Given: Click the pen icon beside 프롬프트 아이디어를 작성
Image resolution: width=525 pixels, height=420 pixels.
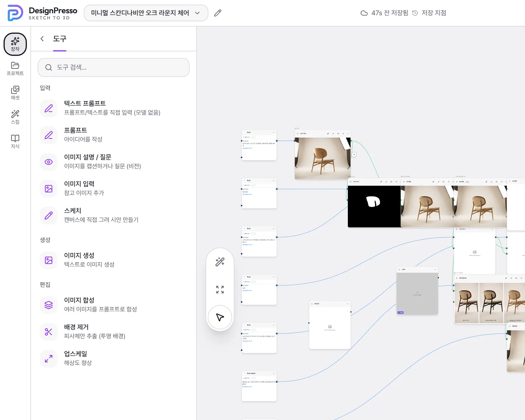Looking at the screenshot, I should pos(49,135).
